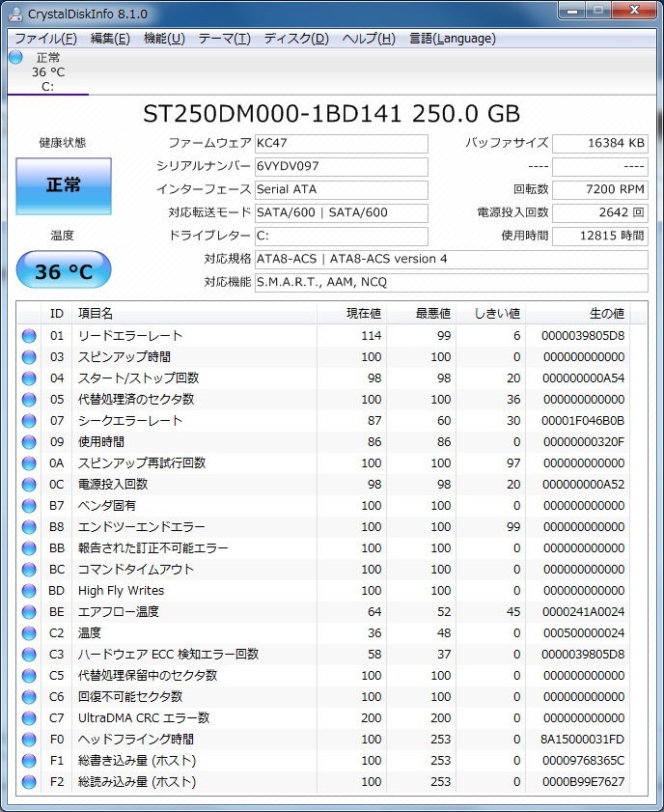Open the ファイル(F) menu
This screenshot has width=664, height=812.
pos(45,39)
